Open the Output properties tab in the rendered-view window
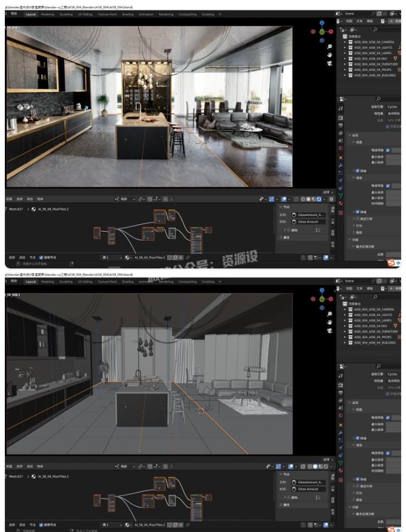 [340, 125]
